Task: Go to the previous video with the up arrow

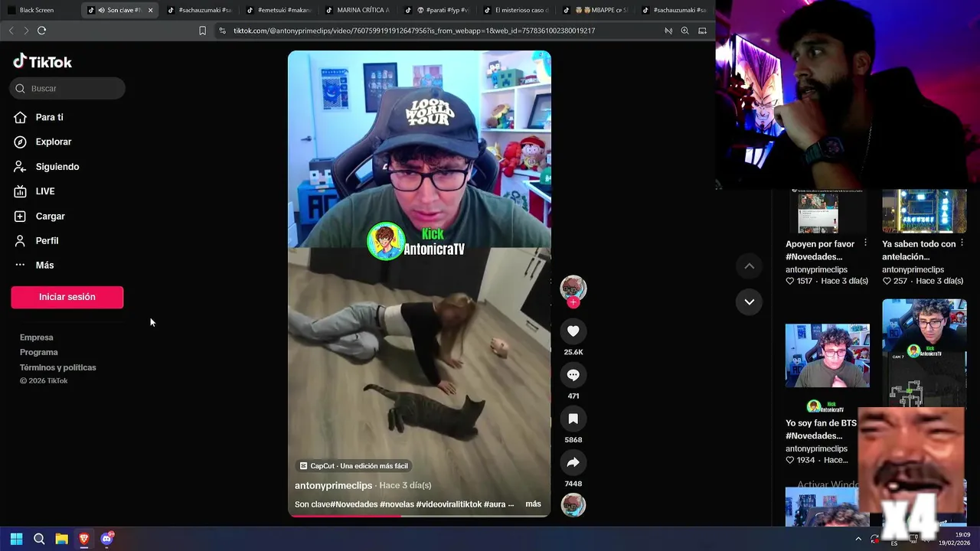Action: pyautogui.click(x=750, y=266)
